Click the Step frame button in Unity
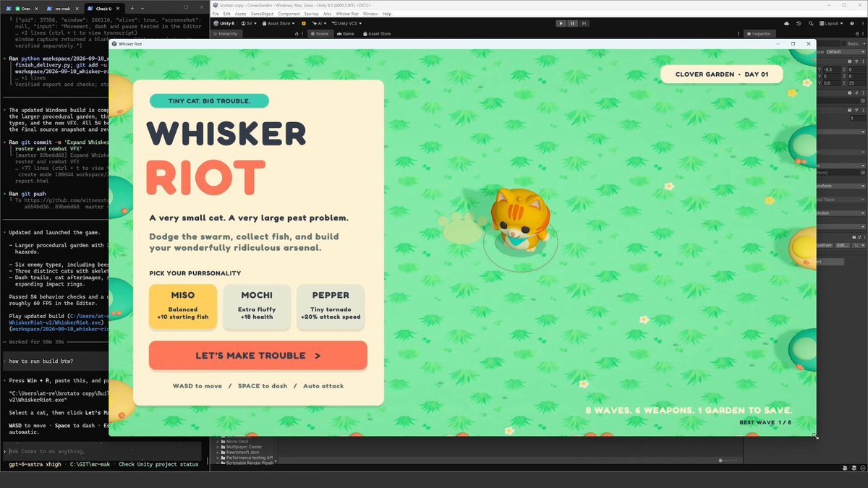Image resolution: width=868 pixels, height=488 pixels. [x=584, y=23]
